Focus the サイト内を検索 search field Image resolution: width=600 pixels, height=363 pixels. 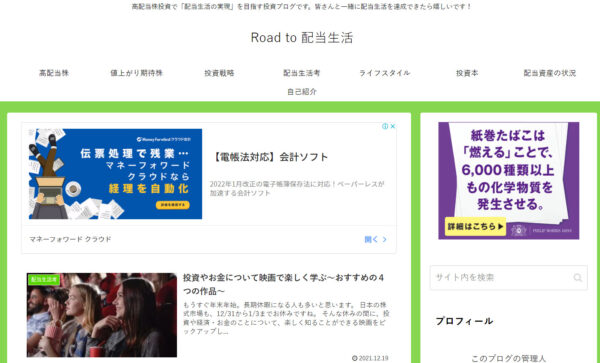click(x=509, y=278)
